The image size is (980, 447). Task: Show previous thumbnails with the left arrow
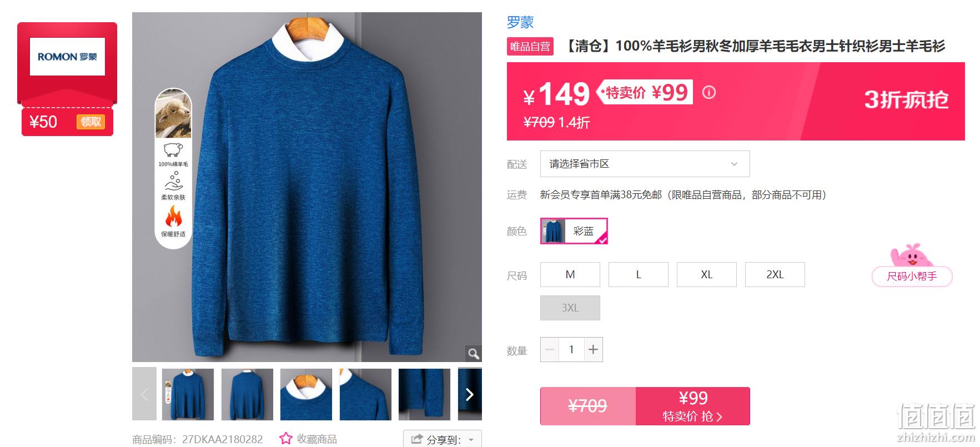pos(144,394)
